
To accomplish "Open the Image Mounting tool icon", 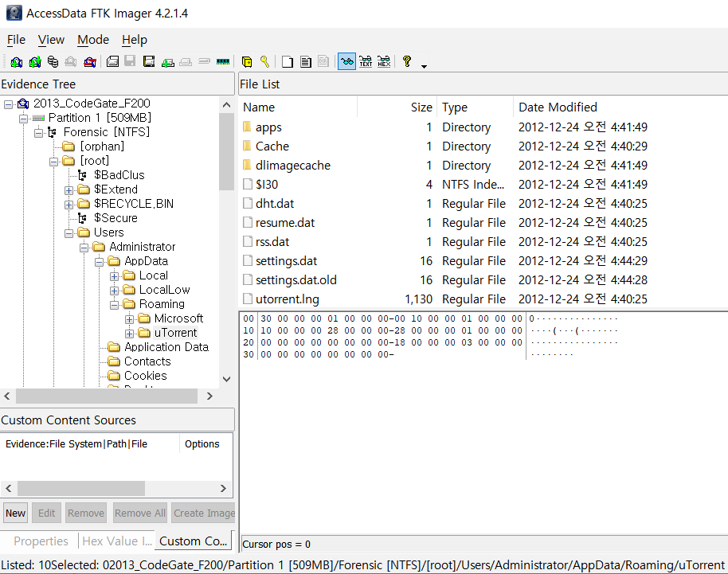I will click(53, 62).
